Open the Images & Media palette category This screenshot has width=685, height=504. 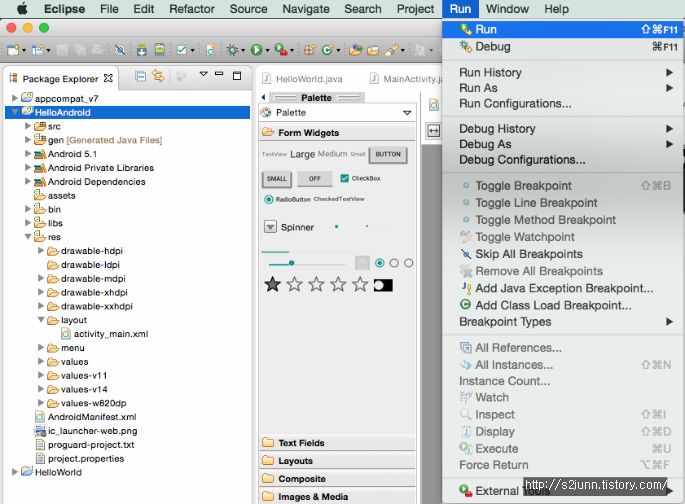point(337,497)
